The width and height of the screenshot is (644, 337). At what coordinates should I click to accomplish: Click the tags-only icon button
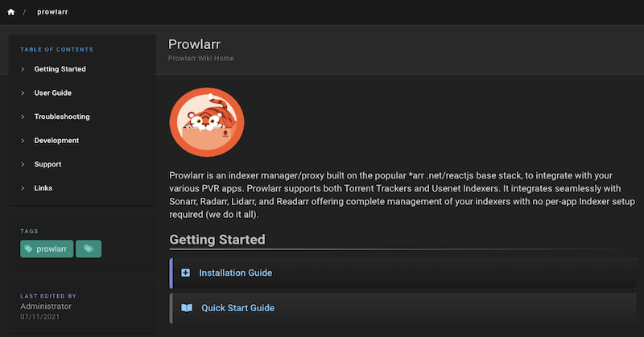[89, 249]
